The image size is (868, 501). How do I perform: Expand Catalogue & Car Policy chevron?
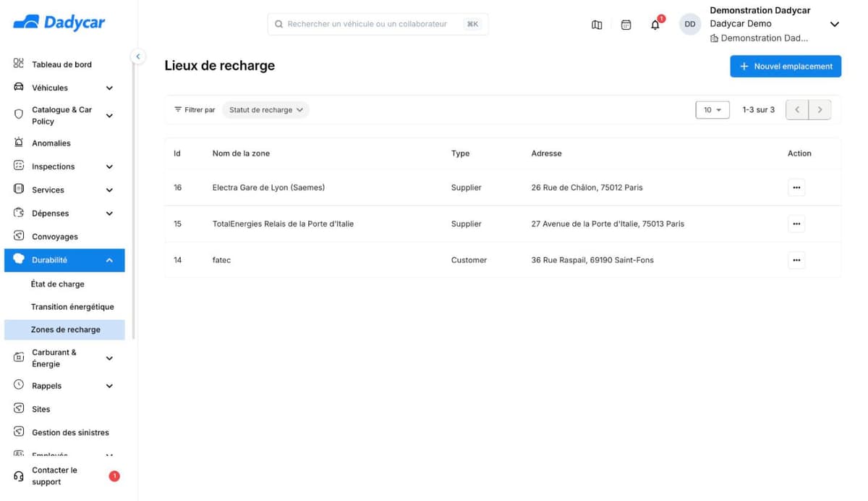point(109,115)
